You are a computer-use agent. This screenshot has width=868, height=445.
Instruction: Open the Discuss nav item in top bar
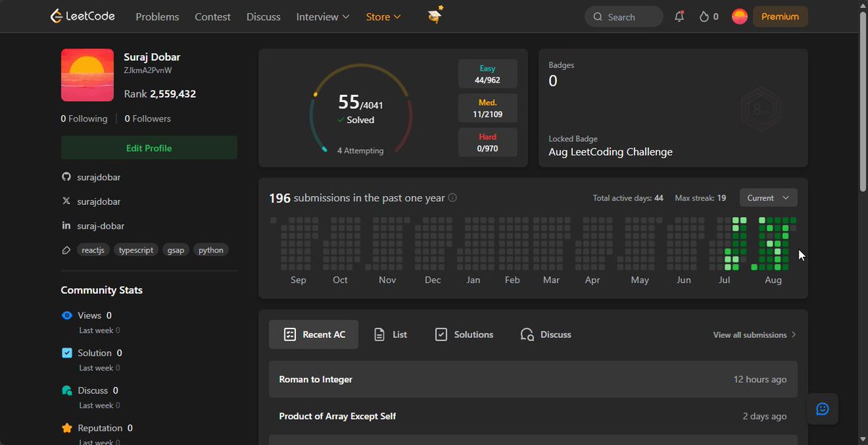[263, 17]
